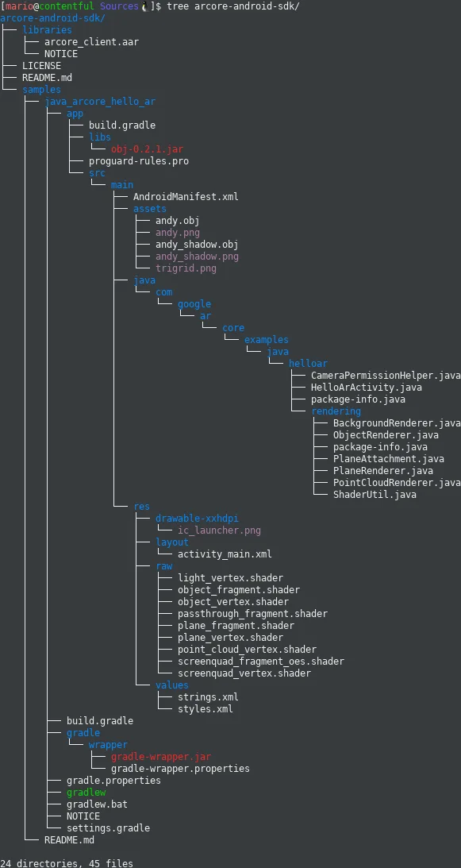Click the 'drawable-xxhdpi' directory name
461x868 pixels.
(x=197, y=519)
